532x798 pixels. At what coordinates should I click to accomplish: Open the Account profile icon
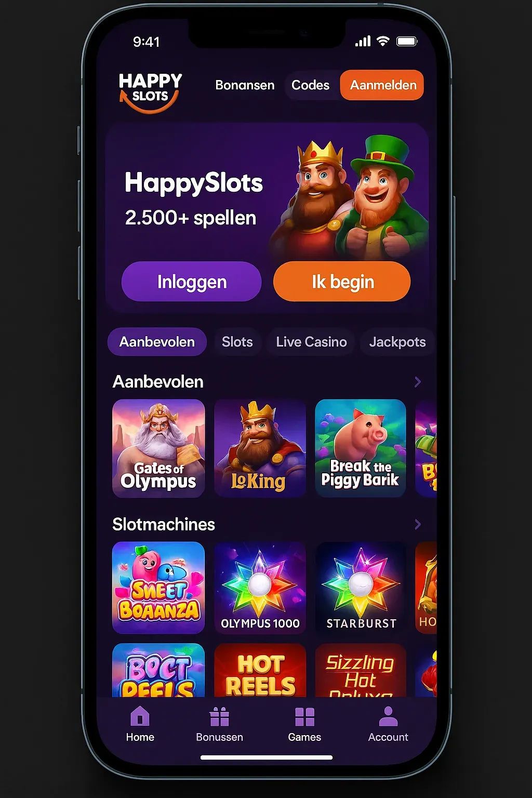388,716
